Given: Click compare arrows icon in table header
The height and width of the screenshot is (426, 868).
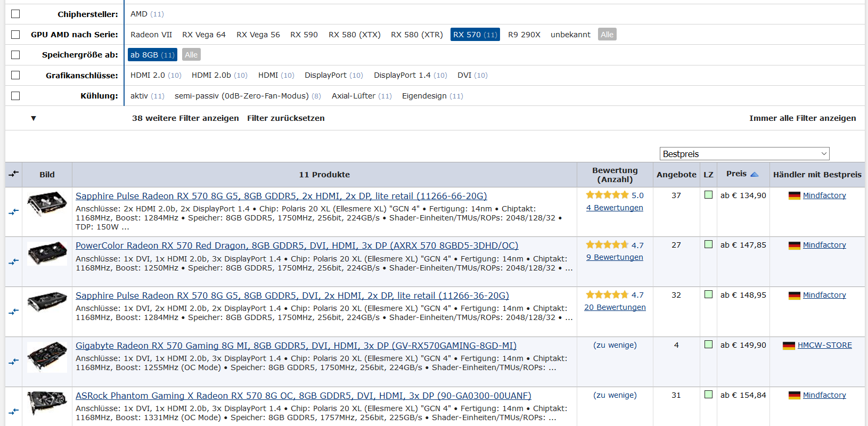Looking at the screenshot, I should [14, 174].
